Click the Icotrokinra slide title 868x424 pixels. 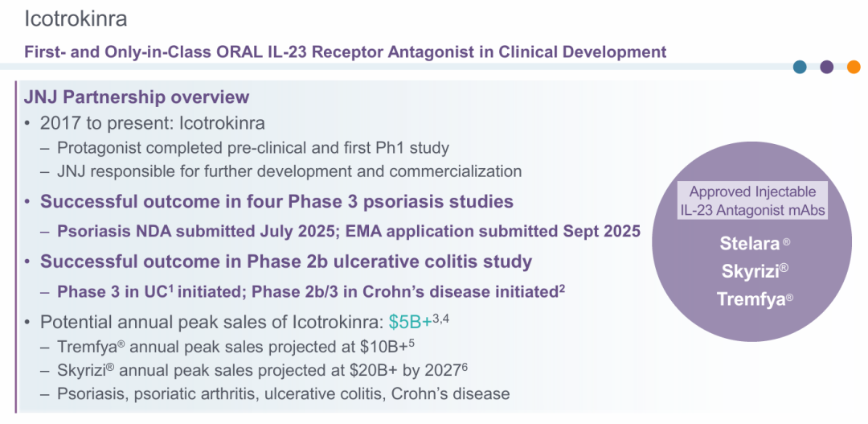[76, 18]
